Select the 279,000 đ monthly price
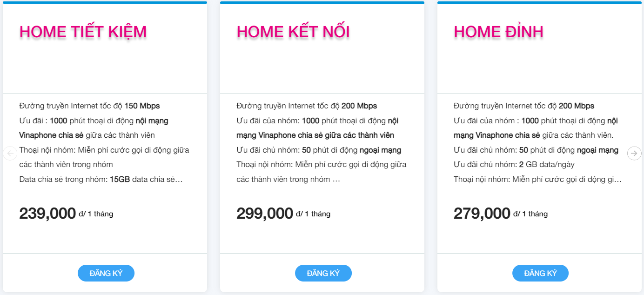This screenshot has width=644, height=295. pos(482,214)
